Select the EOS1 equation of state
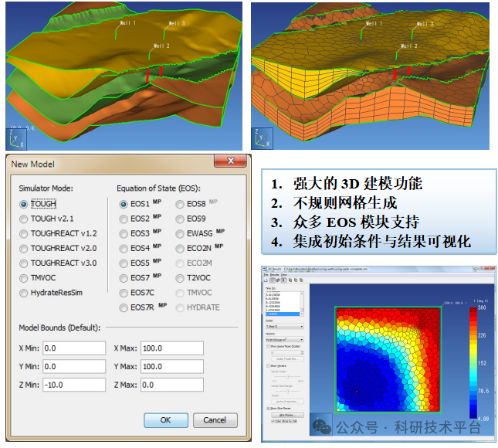Screen dimensions: 498x448 click(124, 204)
